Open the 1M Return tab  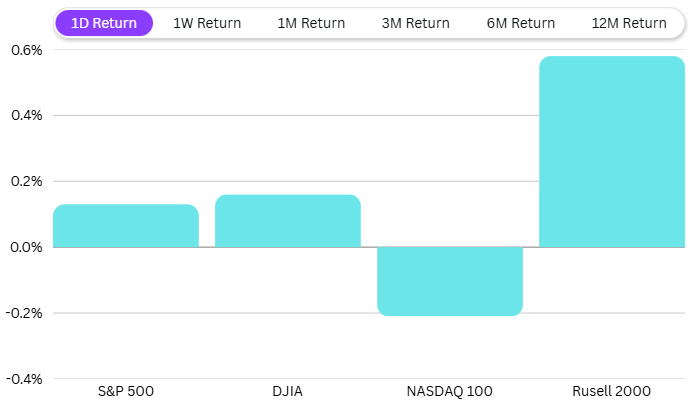coord(311,23)
